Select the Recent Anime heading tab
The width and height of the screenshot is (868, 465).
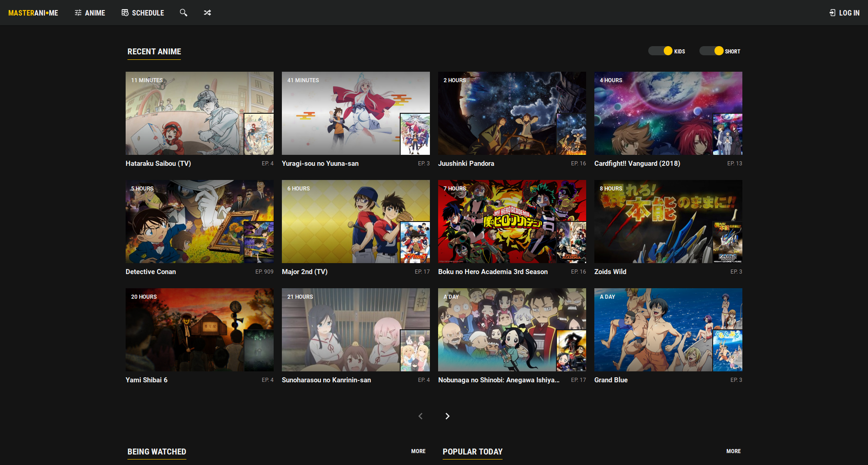[x=154, y=52]
